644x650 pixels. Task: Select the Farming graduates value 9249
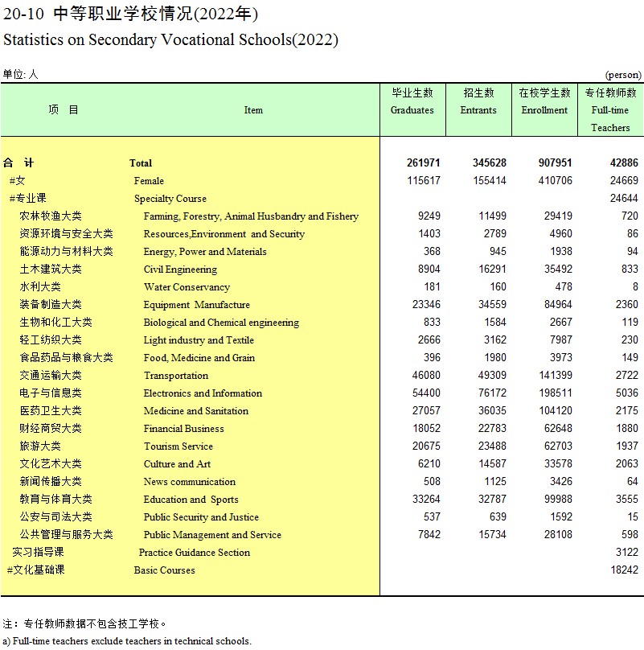pos(429,216)
